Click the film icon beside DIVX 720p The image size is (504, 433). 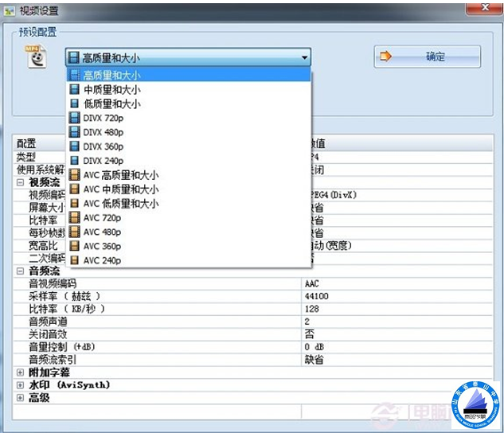click(x=75, y=118)
